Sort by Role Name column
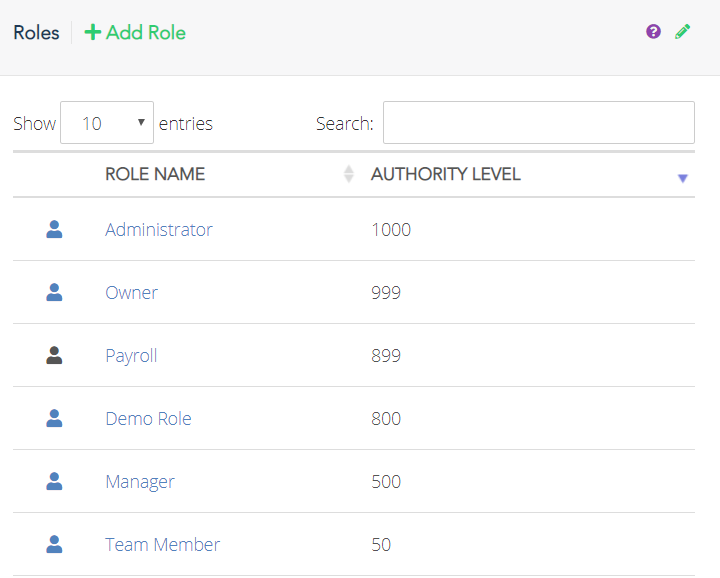The width and height of the screenshot is (720, 578). tap(229, 174)
